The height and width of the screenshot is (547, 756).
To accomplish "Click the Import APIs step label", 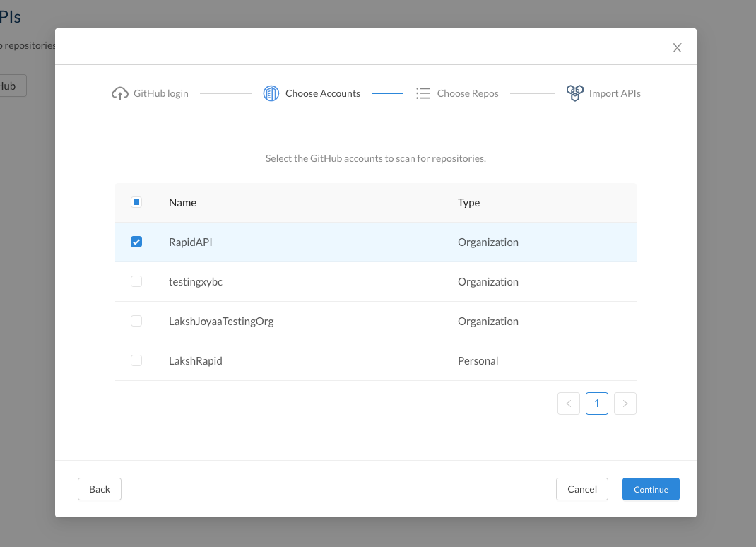I will pyautogui.click(x=615, y=93).
